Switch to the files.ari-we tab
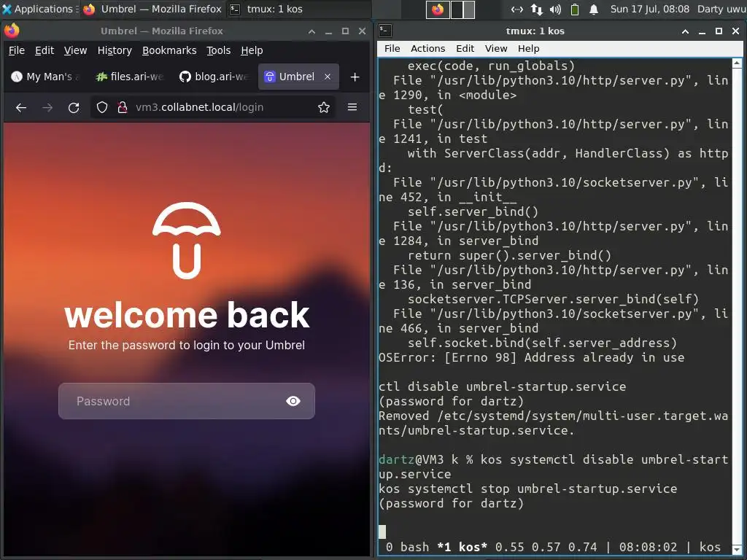The width and height of the screenshot is (747, 560). tap(130, 77)
